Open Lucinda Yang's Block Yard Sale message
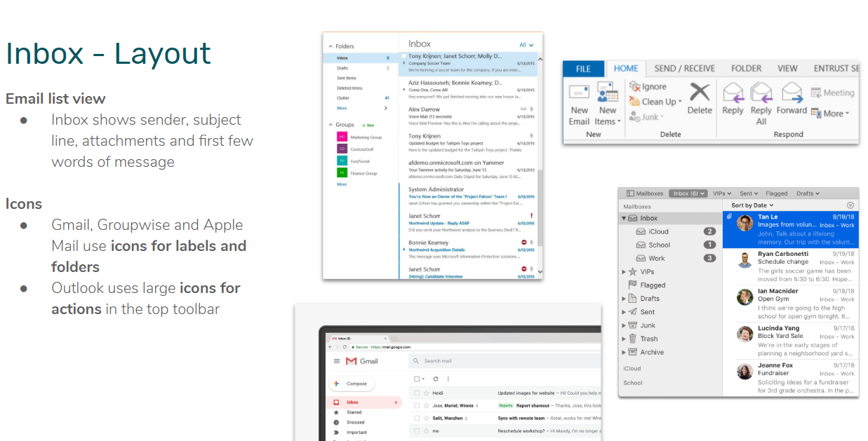The height and width of the screenshot is (441, 868). tap(790, 341)
